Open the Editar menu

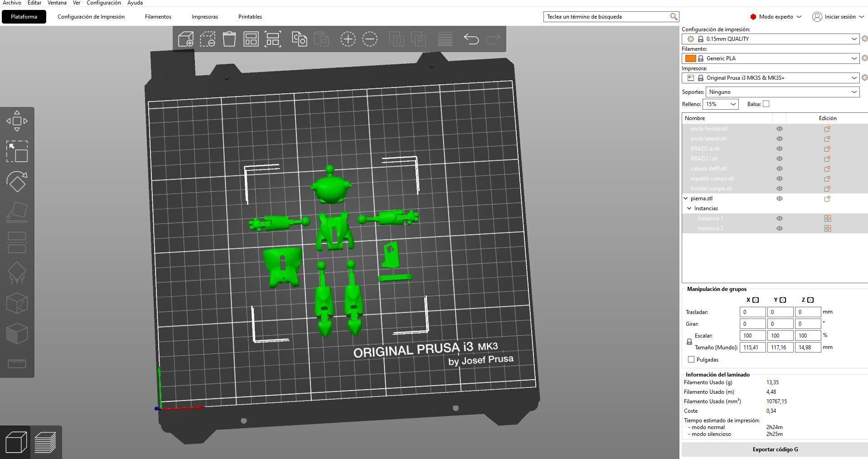(34, 3)
